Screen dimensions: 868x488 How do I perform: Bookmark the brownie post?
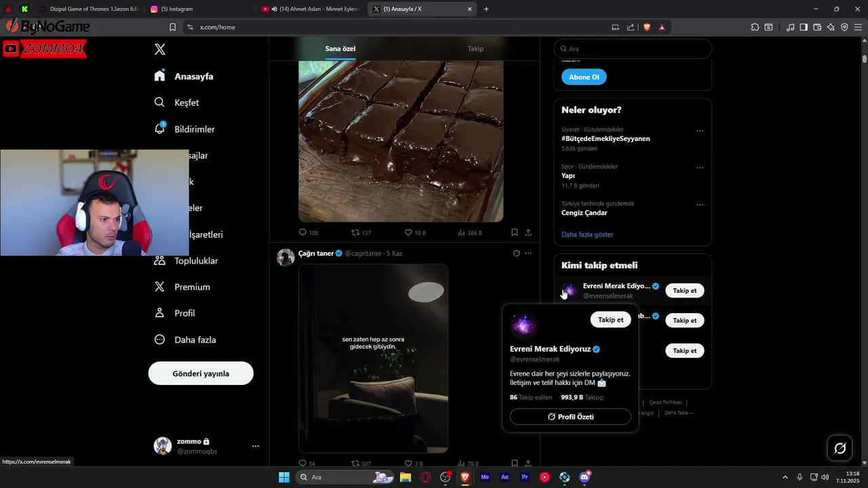[515, 232]
